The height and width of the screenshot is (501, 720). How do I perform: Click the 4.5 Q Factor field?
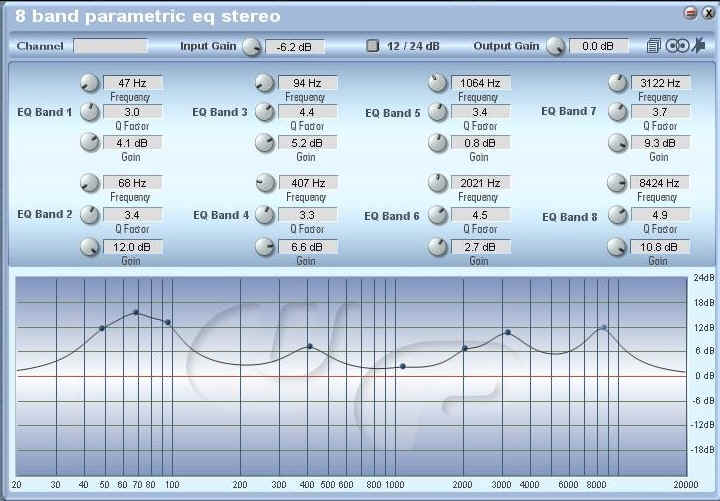point(480,215)
